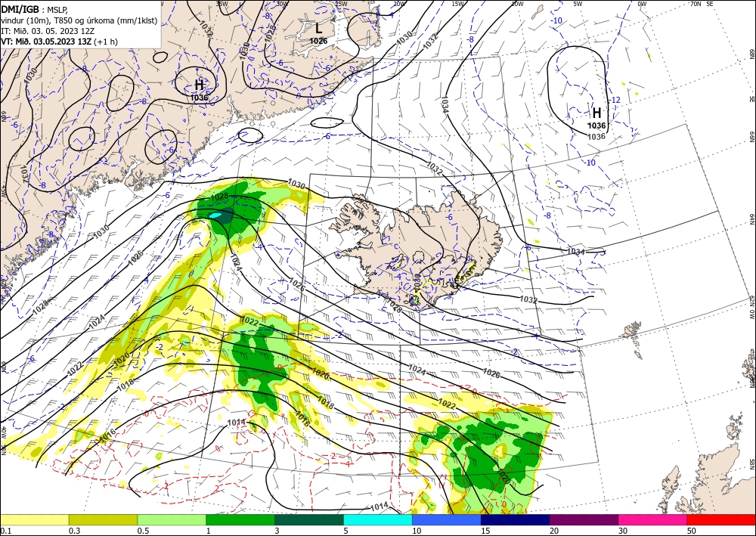Click the H high-pressure marker over Greenland
The width and height of the screenshot is (756, 536).
[199, 85]
